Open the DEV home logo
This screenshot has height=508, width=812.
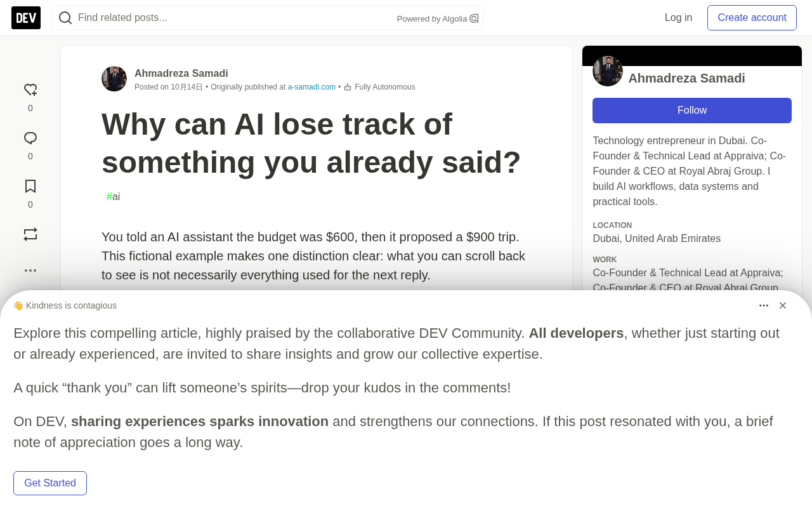[26, 18]
